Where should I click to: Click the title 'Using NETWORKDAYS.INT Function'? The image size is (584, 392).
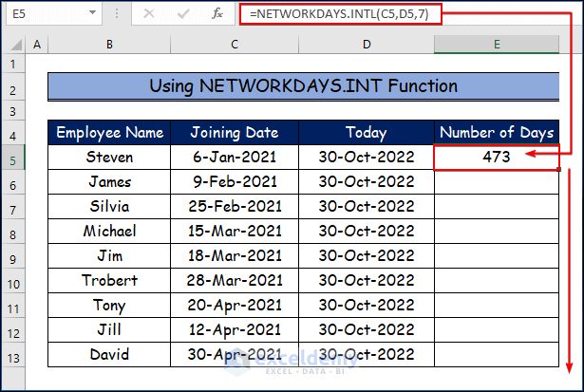coord(304,86)
